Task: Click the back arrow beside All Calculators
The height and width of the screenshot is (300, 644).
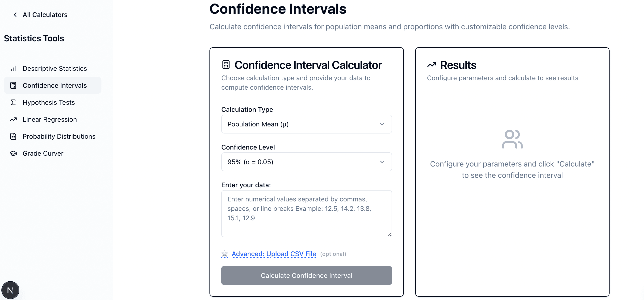Action: (x=15, y=15)
